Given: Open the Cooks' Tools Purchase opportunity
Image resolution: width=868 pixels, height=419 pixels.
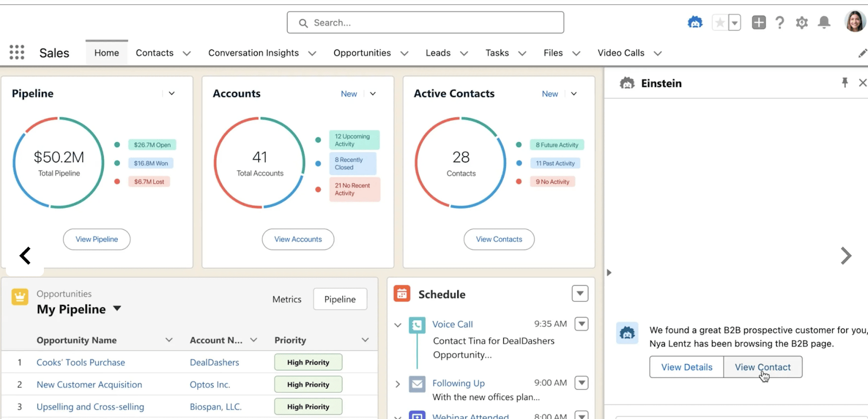Looking at the screenshot, I should coord(81,362).
